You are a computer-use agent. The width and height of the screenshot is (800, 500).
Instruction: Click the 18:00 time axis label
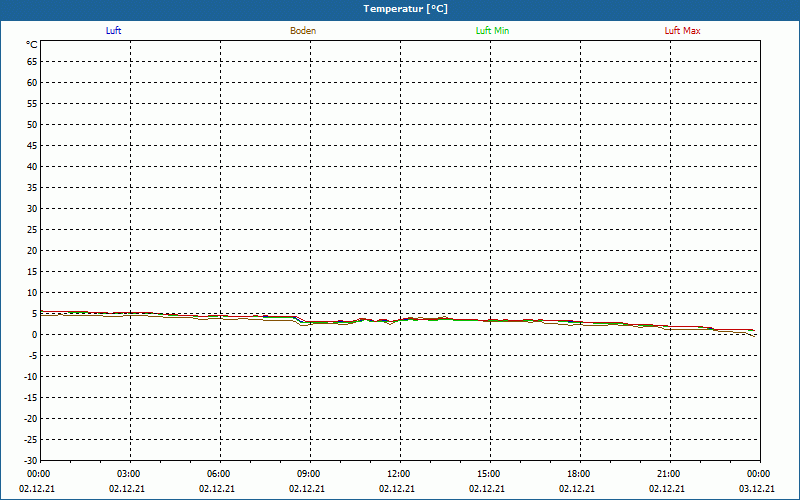pyautogui.click(x=579, y=474)
